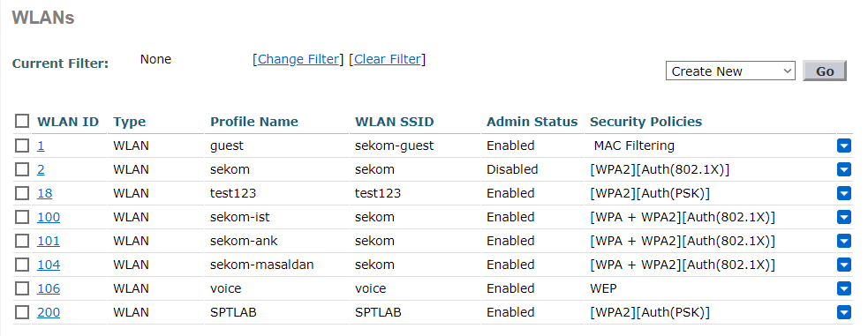868x336 pixels.
Task: Click WLAN ID 200 link
Action: point(49,312)
